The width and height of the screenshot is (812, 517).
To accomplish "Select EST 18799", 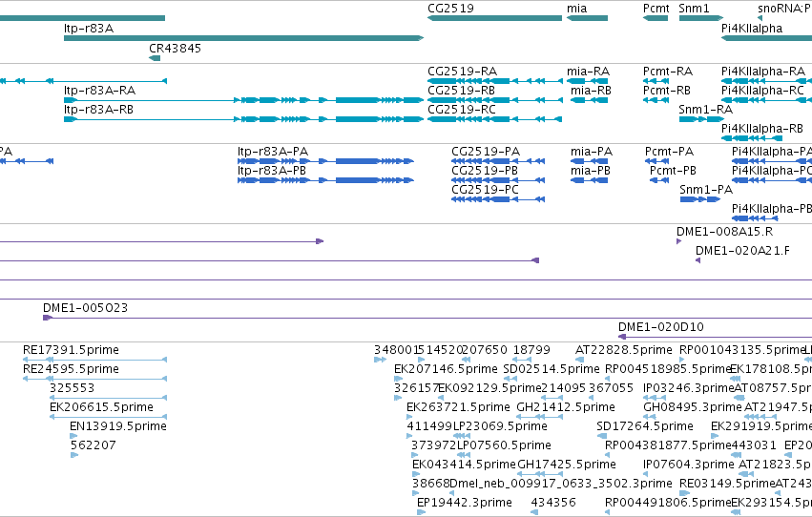I will [531, 350].
